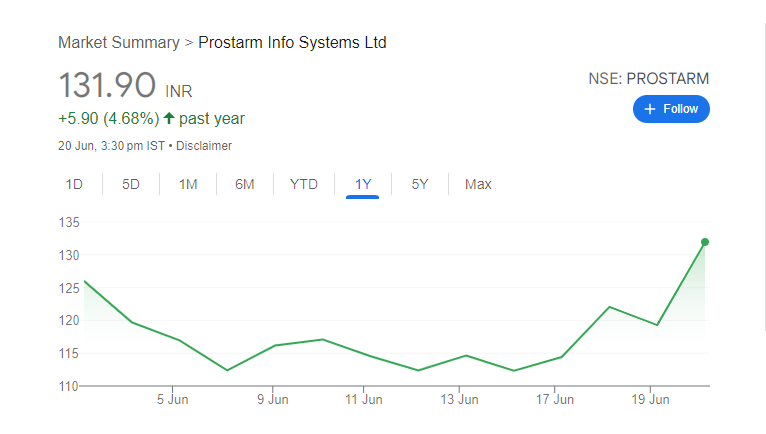
Task: Click the 20 Jun, 3:30 pm IST timestamp
Action: point(111,146)
